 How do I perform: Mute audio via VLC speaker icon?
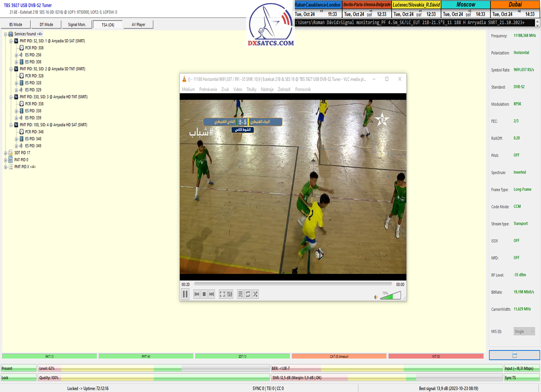pyautogui.click(x=376, y=297)
